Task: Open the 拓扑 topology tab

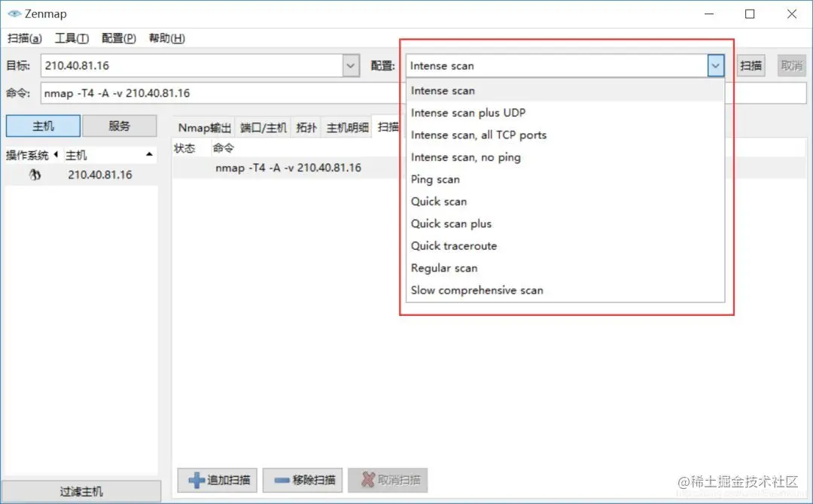Action: tap(306, 128)
